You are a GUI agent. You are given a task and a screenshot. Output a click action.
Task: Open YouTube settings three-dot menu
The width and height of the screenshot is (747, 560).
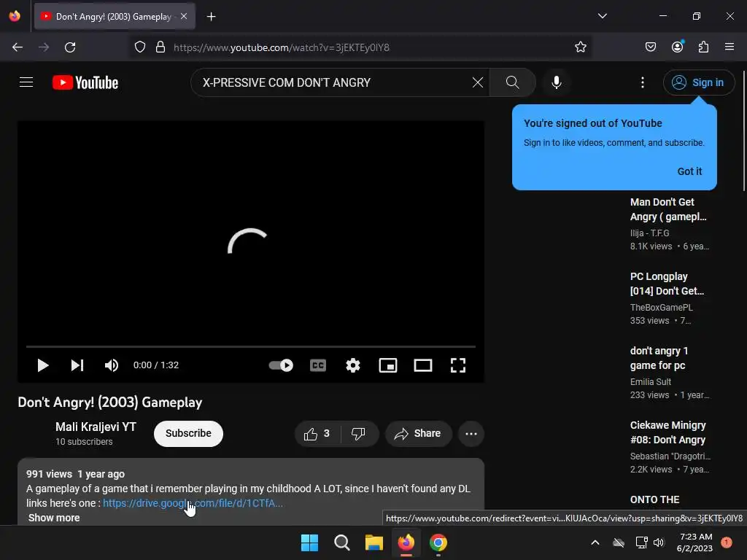pos(642,82)
